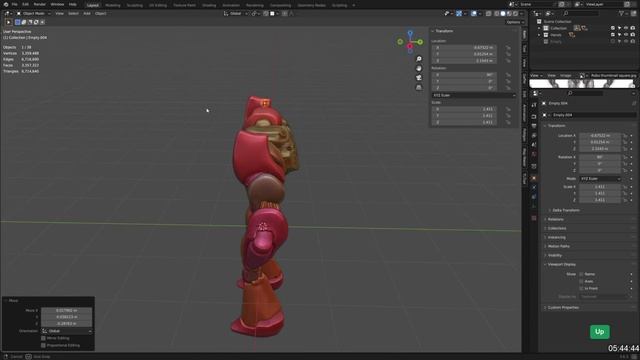This screenshot has height=360, width=640.
Task: Switch to the Shading workspace tab
Action: pos(209,5)
